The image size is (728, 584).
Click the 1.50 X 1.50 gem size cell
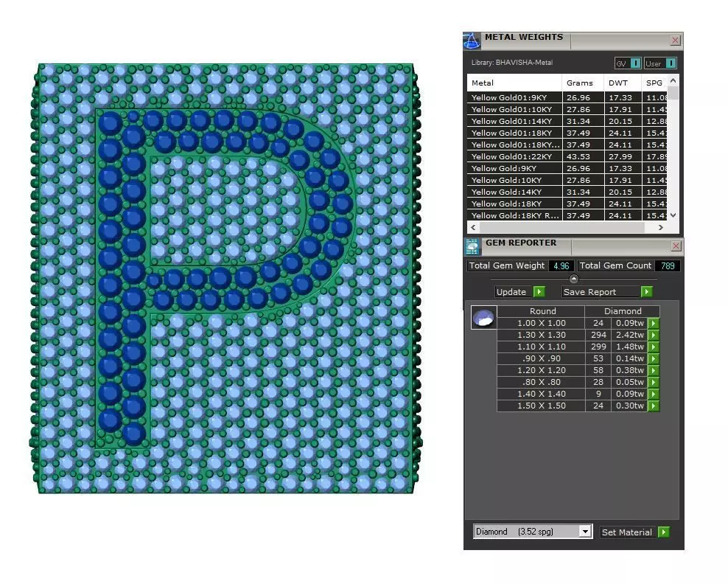542,406
